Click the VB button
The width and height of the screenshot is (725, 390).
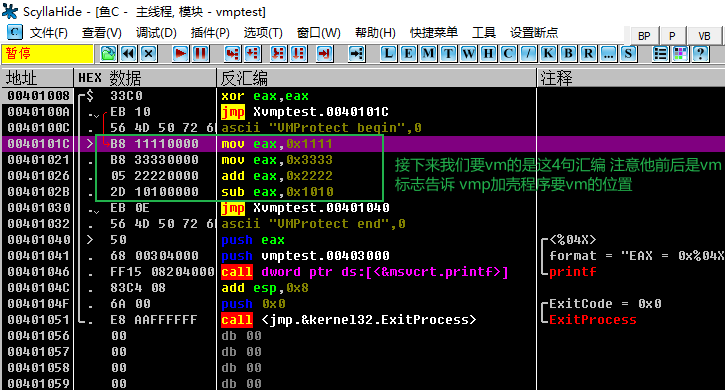(x=704, y=36)
